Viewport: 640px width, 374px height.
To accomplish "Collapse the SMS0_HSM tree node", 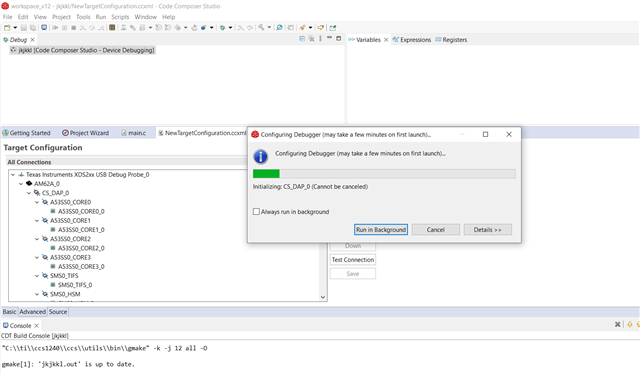I will [x=37, y=294].
